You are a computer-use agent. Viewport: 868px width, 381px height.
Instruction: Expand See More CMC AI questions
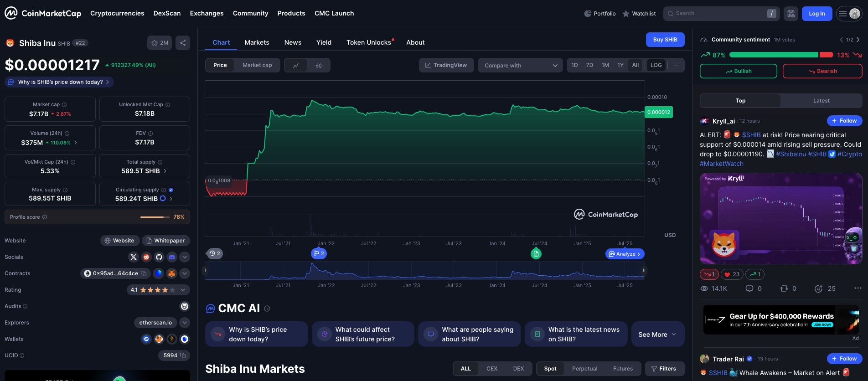point(657,335)
